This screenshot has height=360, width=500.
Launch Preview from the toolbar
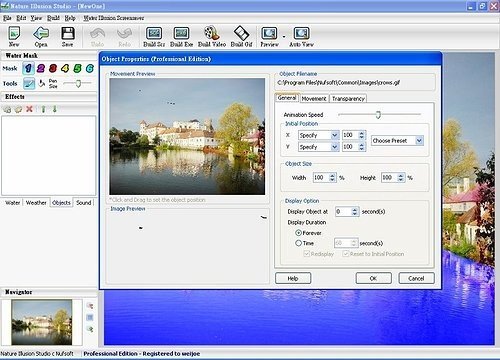coord(269,33)
